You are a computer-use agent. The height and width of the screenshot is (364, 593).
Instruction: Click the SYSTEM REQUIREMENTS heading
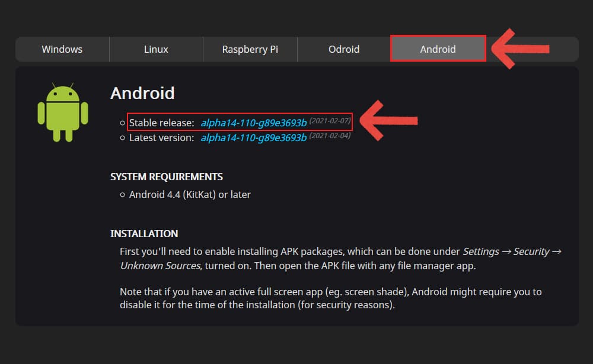click(167, 177)
